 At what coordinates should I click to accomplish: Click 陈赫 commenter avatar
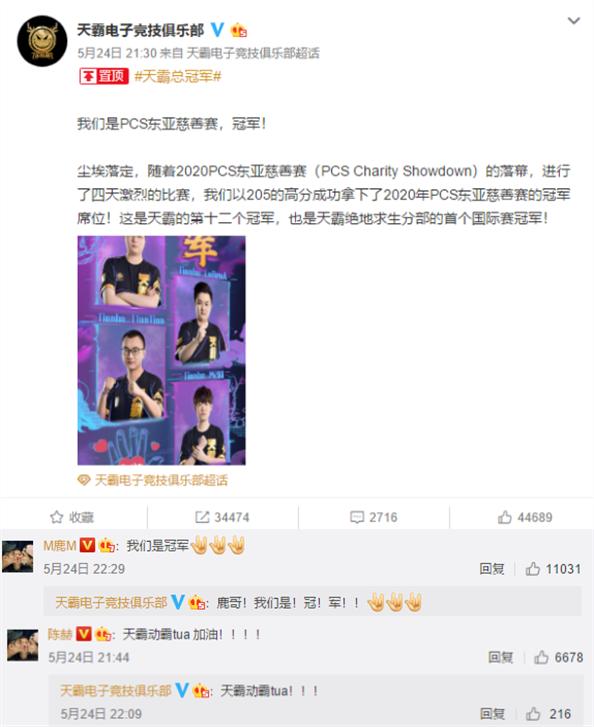(x=22, y=645)
